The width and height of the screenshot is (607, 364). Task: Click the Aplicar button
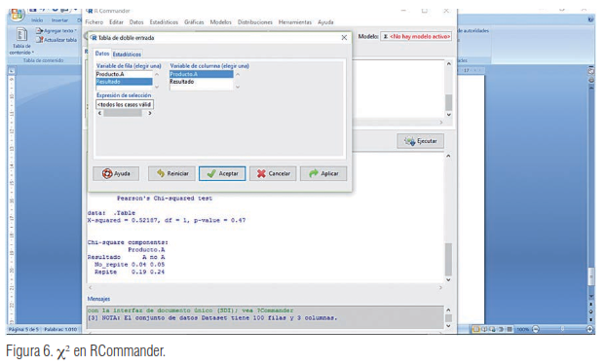pyautogui.click(x=323, y=173)
